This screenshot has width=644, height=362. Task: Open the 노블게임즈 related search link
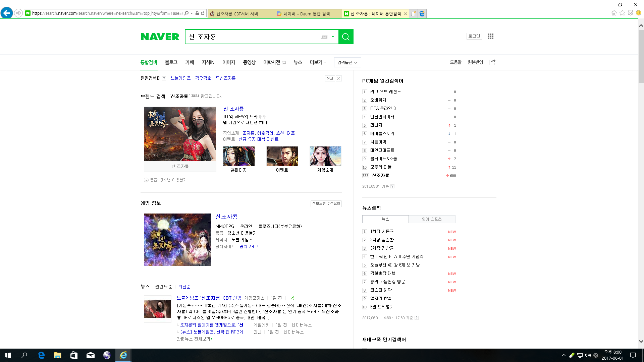[181, 78]
